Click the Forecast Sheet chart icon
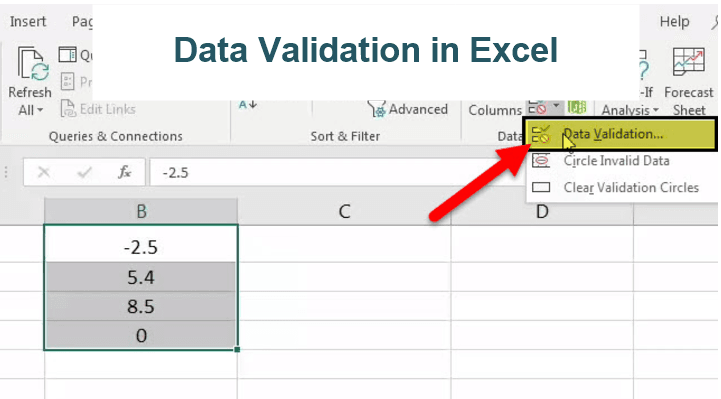Viewport: 721px width, 399px height. [689, 62]
